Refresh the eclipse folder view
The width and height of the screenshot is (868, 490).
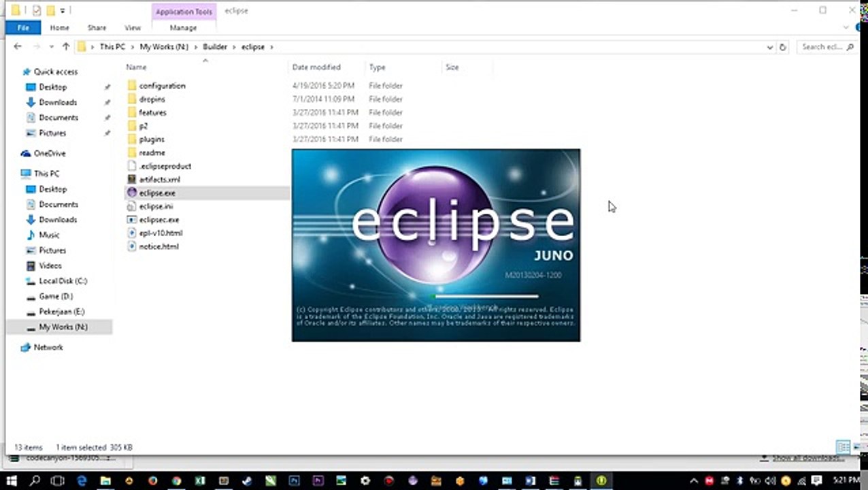pyautogui.click(x=782, y=47)
